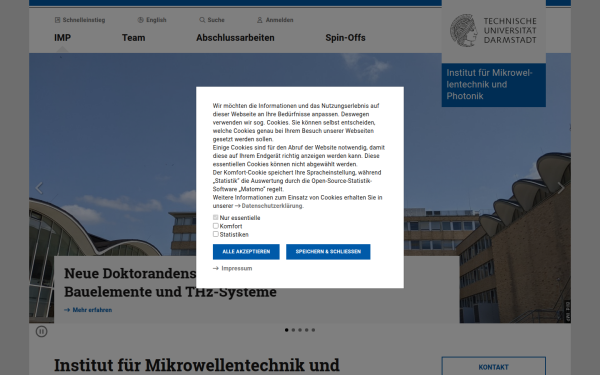600x375 pixels.
Task: Open Institut für Mikrowellentechnik und Photonik banner
Action: coord(494,85)
